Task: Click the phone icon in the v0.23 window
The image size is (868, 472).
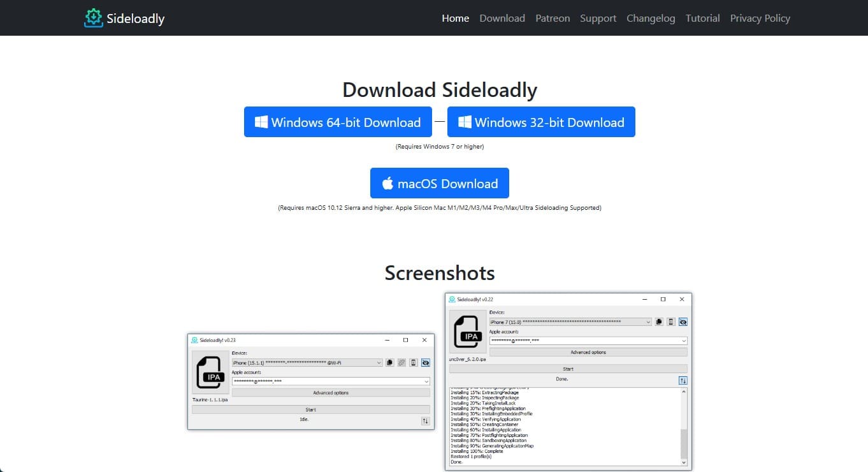Action: coord(414,362)
